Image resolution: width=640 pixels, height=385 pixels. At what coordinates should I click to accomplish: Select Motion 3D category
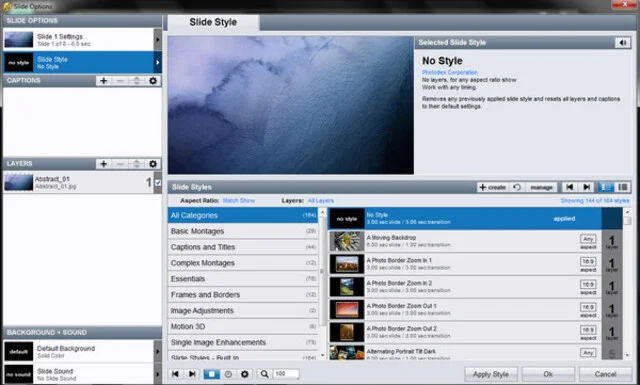coord(243,327)
